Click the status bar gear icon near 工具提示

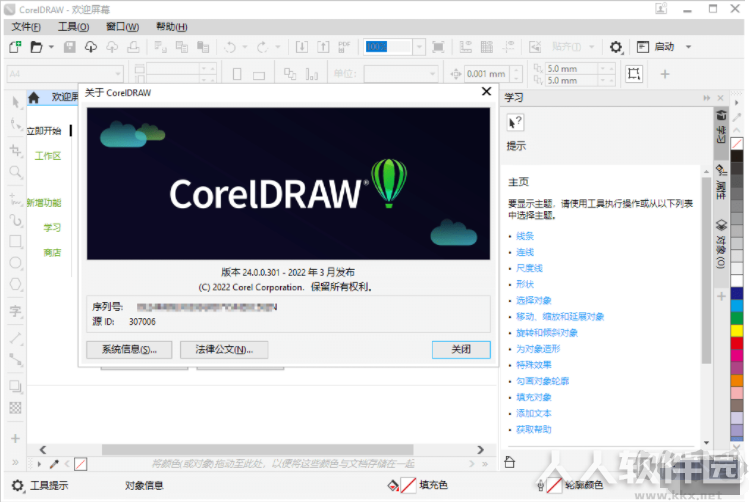[17, 486]
